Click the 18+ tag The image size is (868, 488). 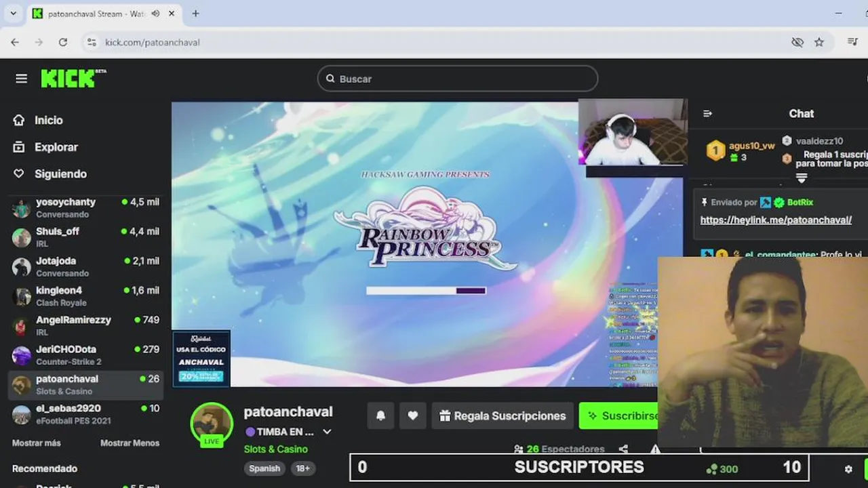coord(302,468)
